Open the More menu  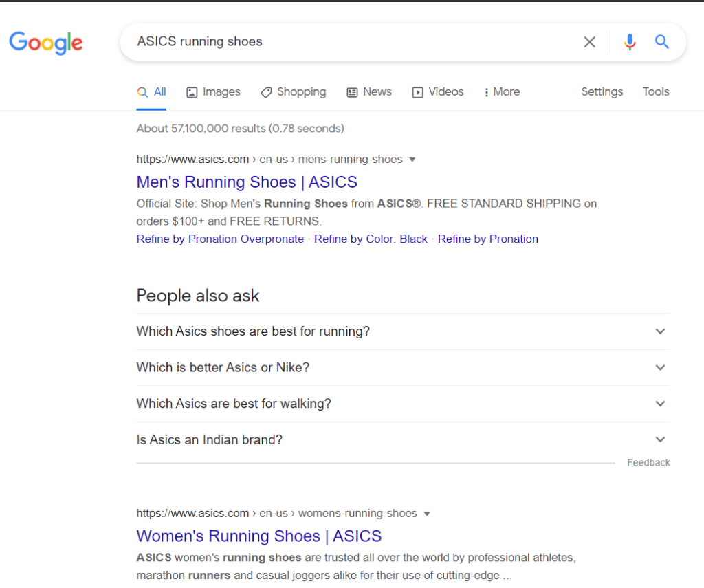[x=502, y=92]
